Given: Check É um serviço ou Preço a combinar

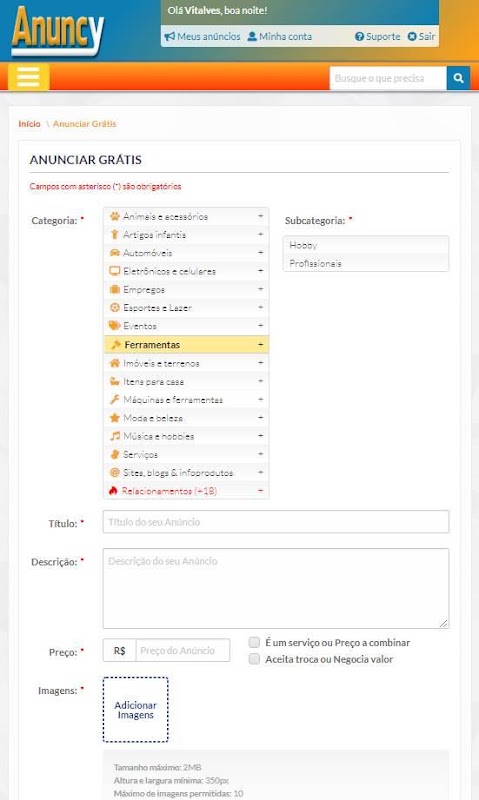Looking at the screenshot, I should pos(254,642).
